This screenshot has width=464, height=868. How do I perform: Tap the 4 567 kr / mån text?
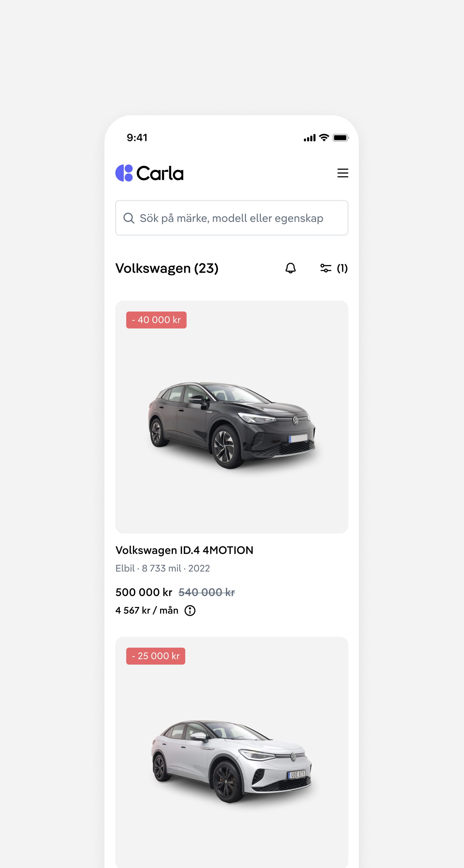(x=147, y=610)
